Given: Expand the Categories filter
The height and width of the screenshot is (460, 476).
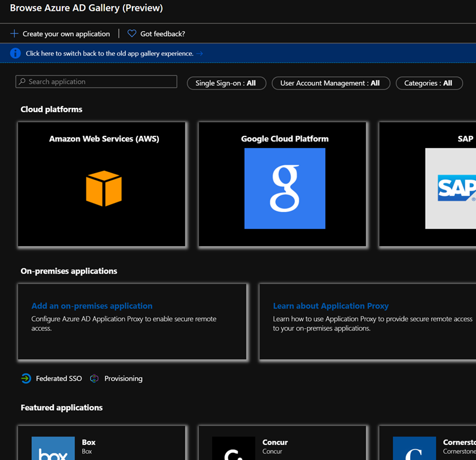Looking at the screenshot, I should (x=429, y=83).
